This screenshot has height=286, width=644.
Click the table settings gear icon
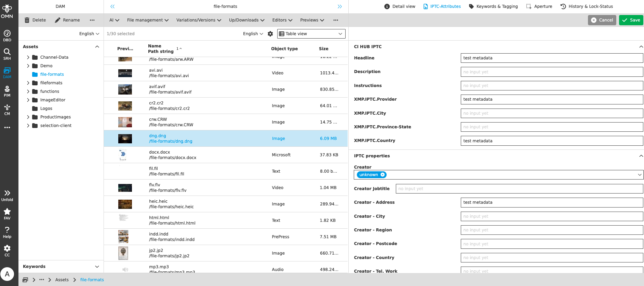click(270, 34)
